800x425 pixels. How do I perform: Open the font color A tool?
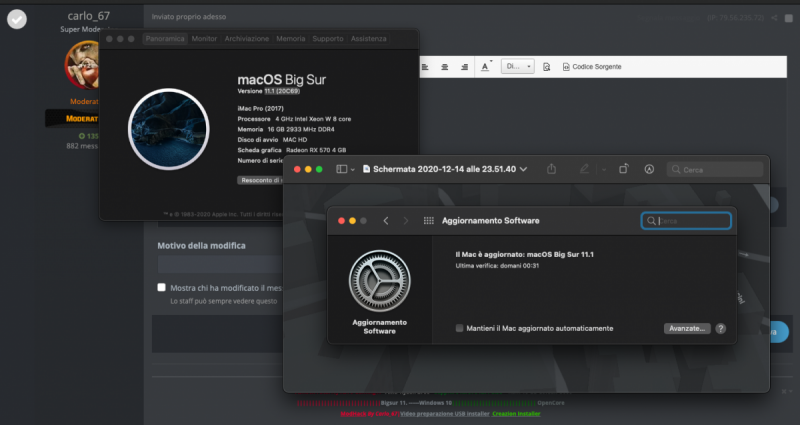coord(486,66)
